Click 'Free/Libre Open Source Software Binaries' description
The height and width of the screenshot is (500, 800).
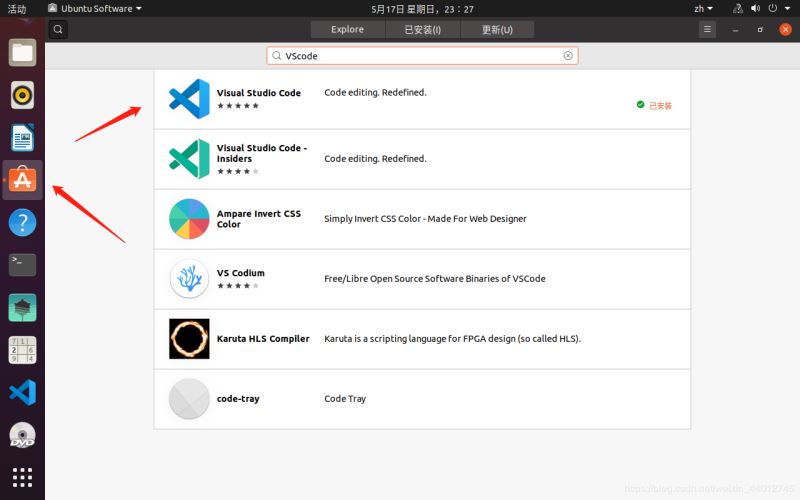[435, 279]
